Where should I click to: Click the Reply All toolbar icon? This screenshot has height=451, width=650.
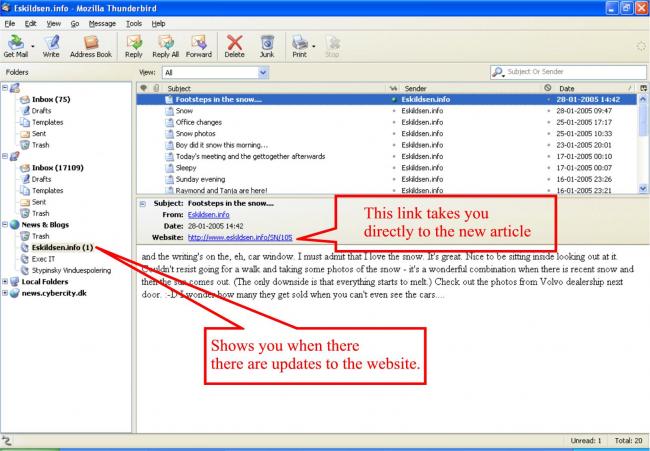165,46
